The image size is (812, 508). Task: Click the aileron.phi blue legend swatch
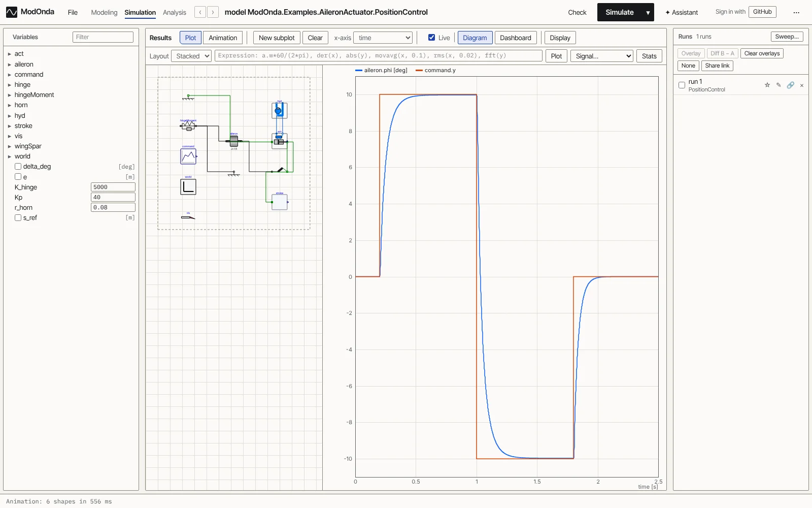(359, 71)
